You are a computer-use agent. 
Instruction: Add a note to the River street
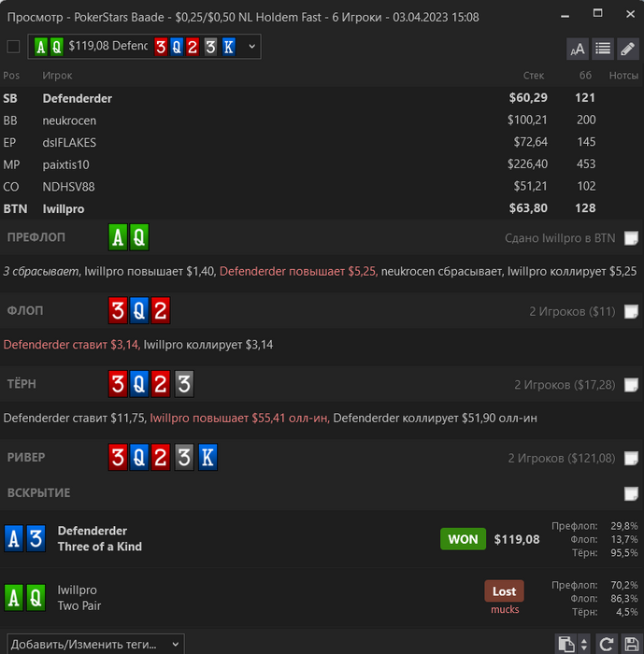click(631, 458)
